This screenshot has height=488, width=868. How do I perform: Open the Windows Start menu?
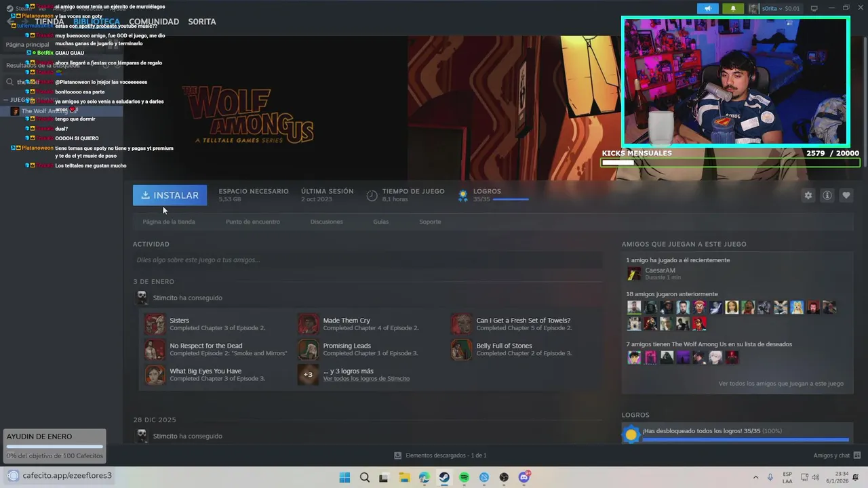(x=344, y=477)
